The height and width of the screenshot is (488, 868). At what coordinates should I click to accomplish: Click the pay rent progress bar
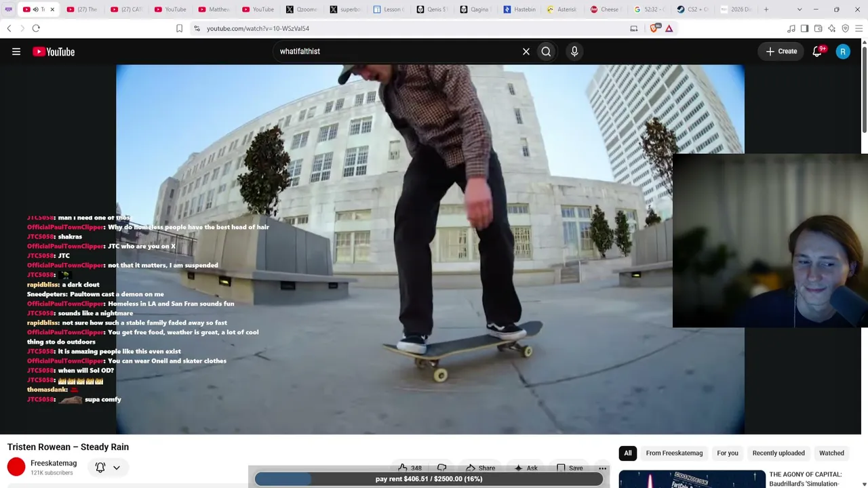pyautogui.click(x=429, y=479)
